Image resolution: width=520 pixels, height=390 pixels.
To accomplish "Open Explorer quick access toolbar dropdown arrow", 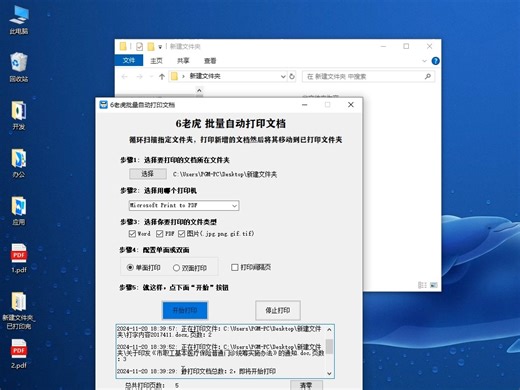I will point(160,47).
